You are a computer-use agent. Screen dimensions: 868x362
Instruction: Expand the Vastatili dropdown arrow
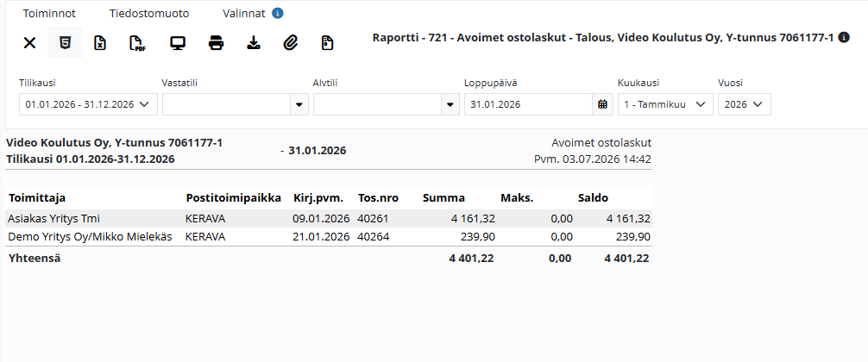pos(299,104)
